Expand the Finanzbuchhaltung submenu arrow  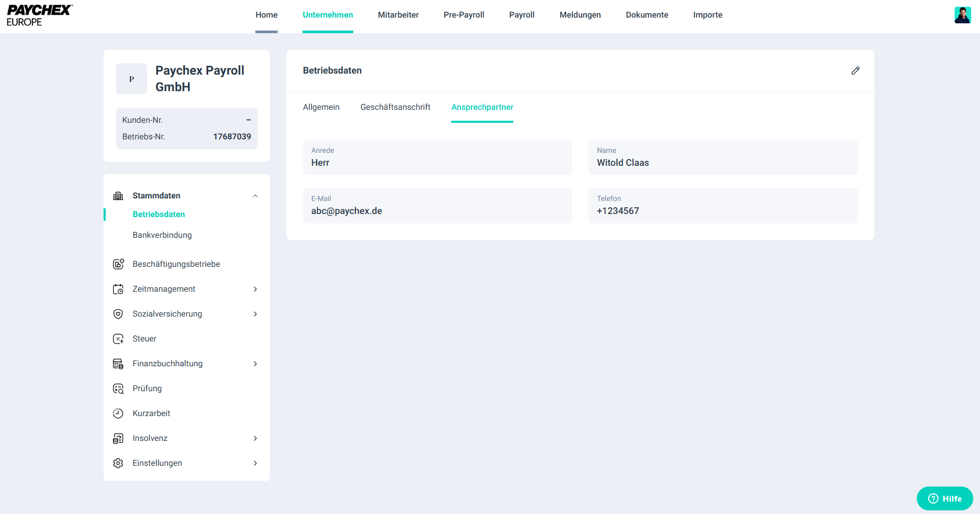coord(255,364)
